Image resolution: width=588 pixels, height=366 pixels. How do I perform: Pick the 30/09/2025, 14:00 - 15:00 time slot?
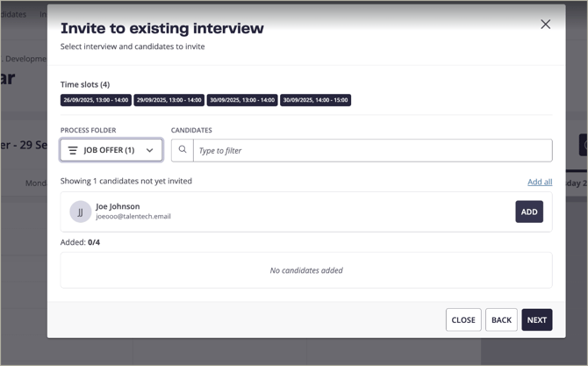coord(316,100)
